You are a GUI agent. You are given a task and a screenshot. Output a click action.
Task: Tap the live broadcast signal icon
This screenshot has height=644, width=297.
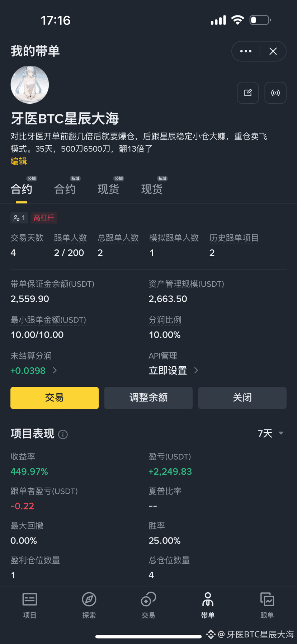click(x=275, y=93)
